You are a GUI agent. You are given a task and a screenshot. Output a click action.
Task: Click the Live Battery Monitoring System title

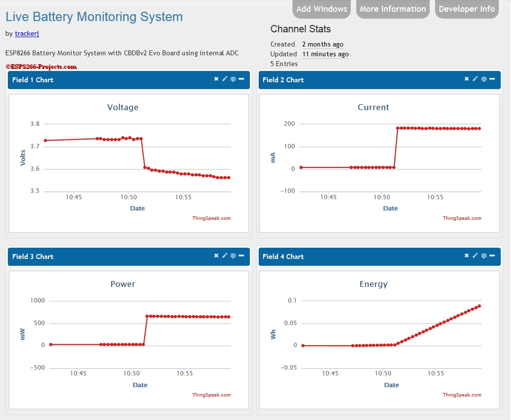pyautogui.click(x=94, y=17)
